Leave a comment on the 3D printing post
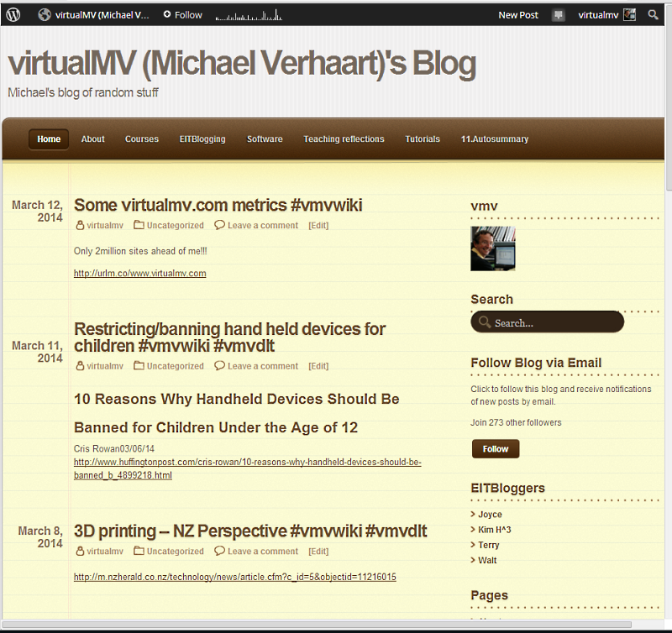Screen dimensions: 672x633 [263, 552]
